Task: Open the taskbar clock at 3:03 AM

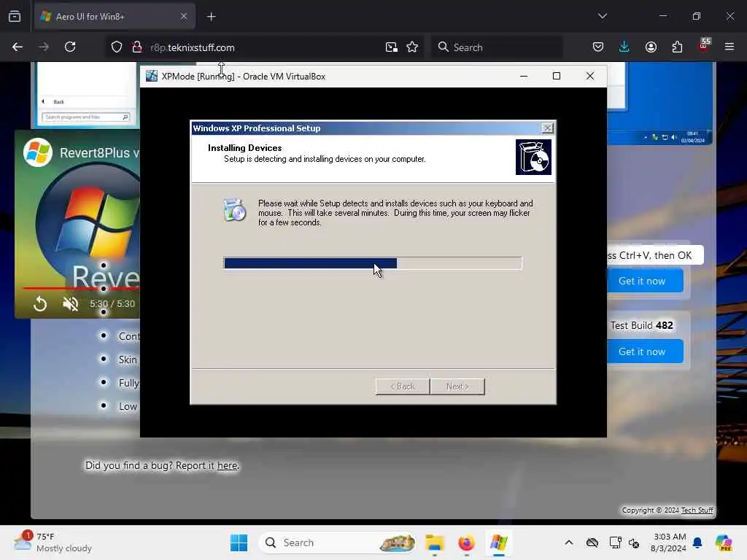Action: [x=668, y=542]
